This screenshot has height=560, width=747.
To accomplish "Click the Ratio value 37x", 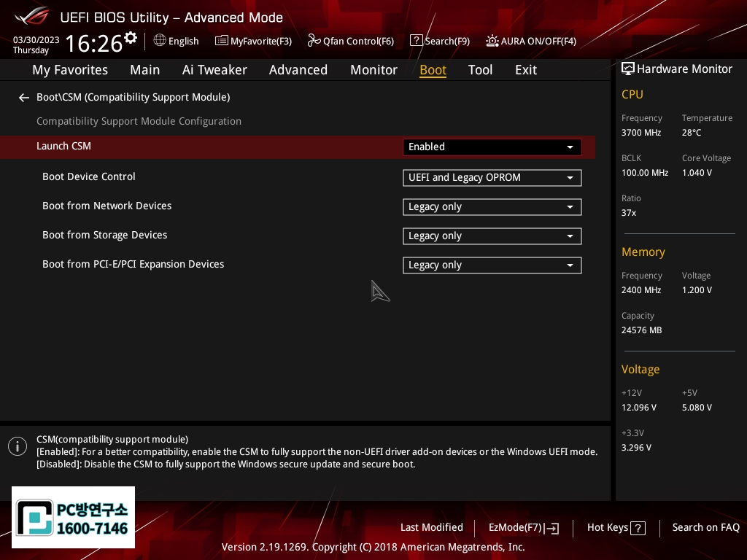I will point(629,213).
